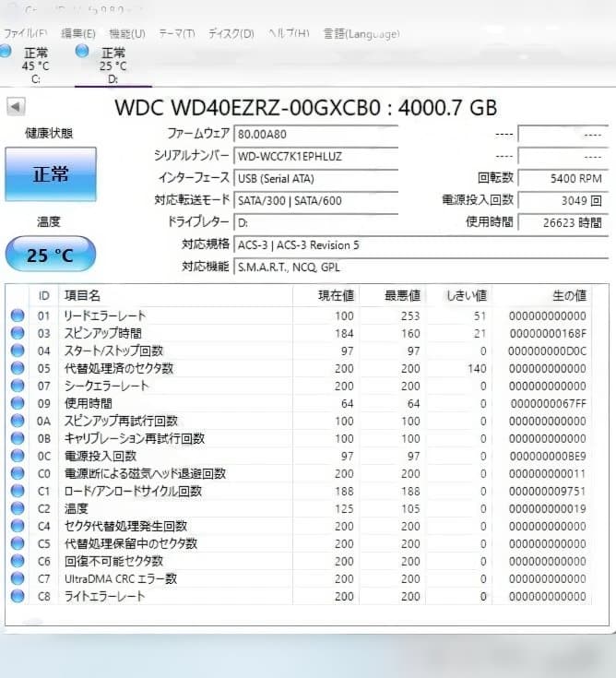Viewport: 616px width, 678px height.
Task: Click the 最悪値 column header
Action: [x=393, y=296]
